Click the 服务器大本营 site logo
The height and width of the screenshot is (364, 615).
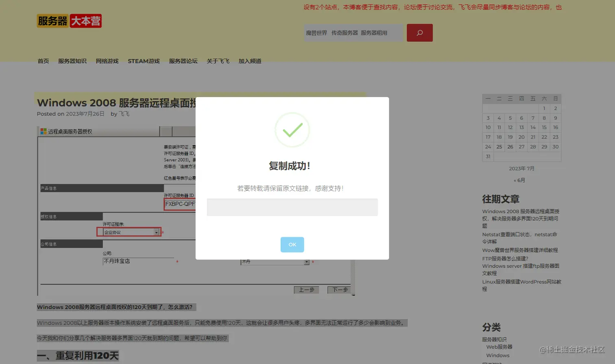(70, 21)
